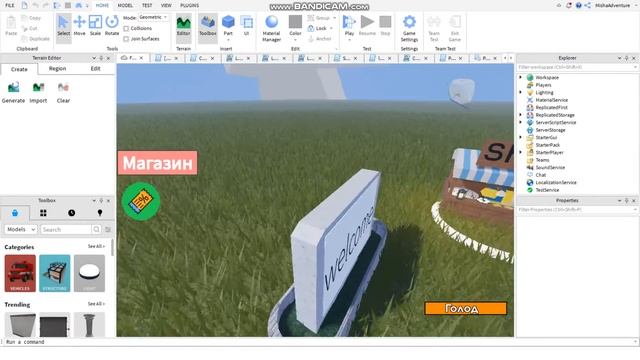Start Play test
640x360 pixels.
pos(349,26)
